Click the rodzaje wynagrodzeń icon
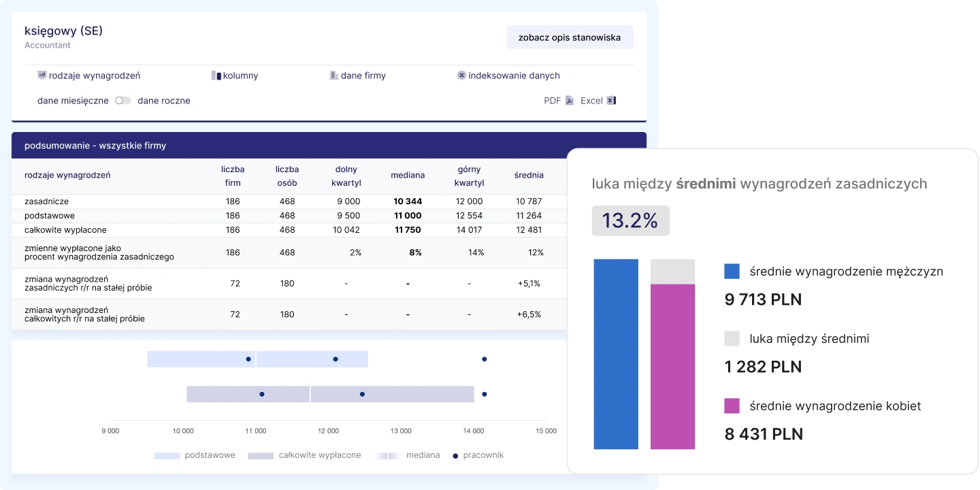 coord(42,76)
